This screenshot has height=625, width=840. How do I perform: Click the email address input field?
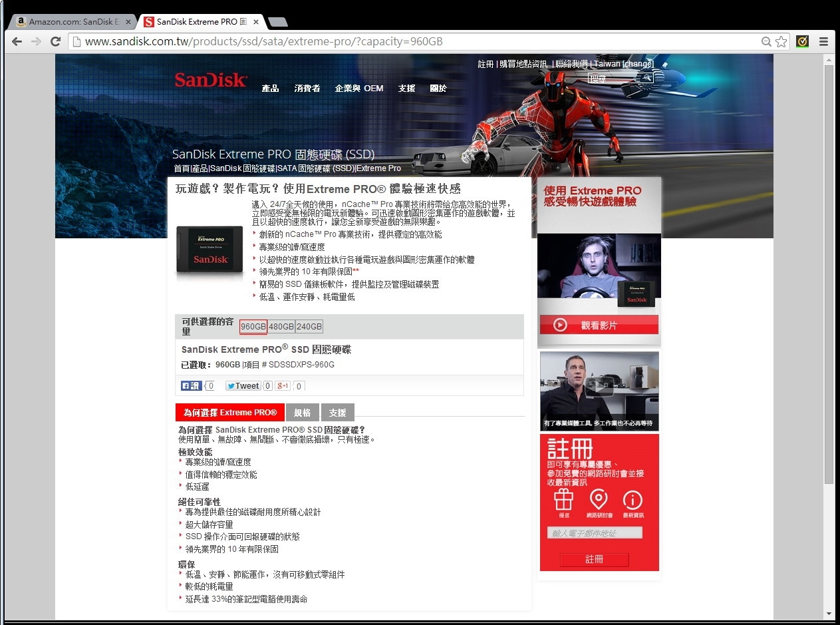click(595, 533)
